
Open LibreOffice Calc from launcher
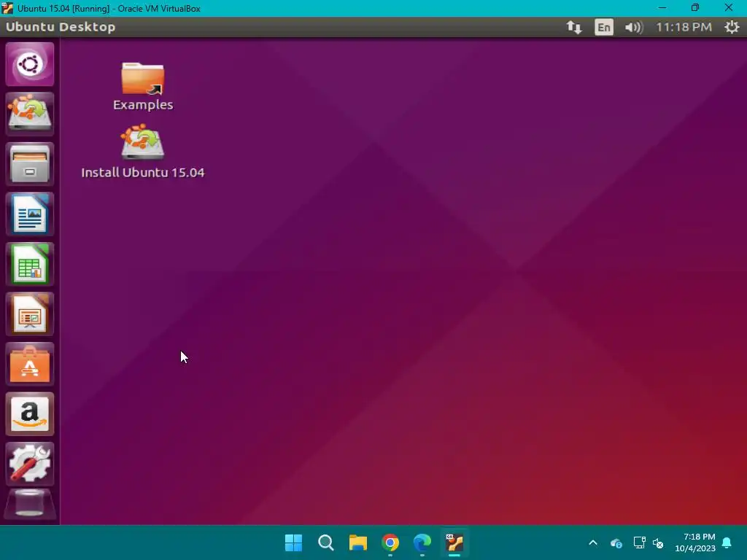[x=29, y=264]
